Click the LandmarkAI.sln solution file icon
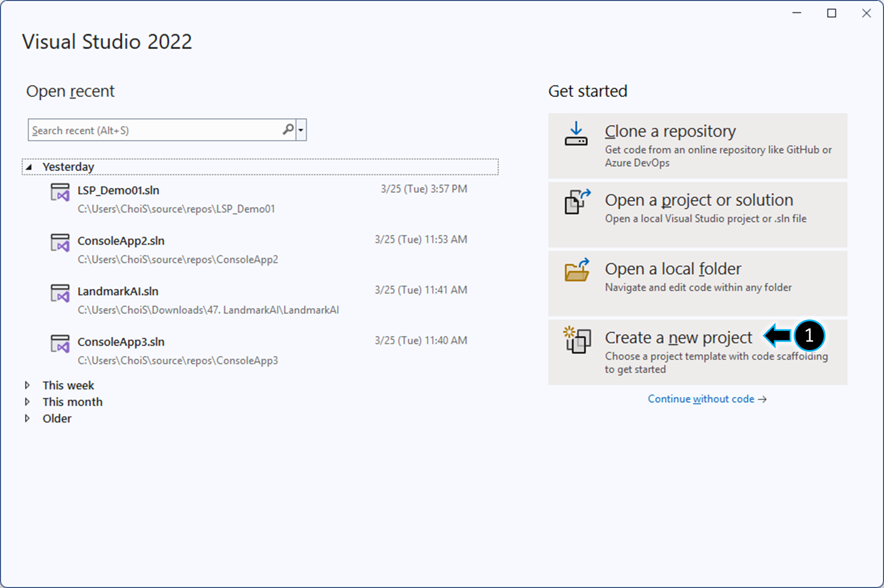 coord(60,293)
